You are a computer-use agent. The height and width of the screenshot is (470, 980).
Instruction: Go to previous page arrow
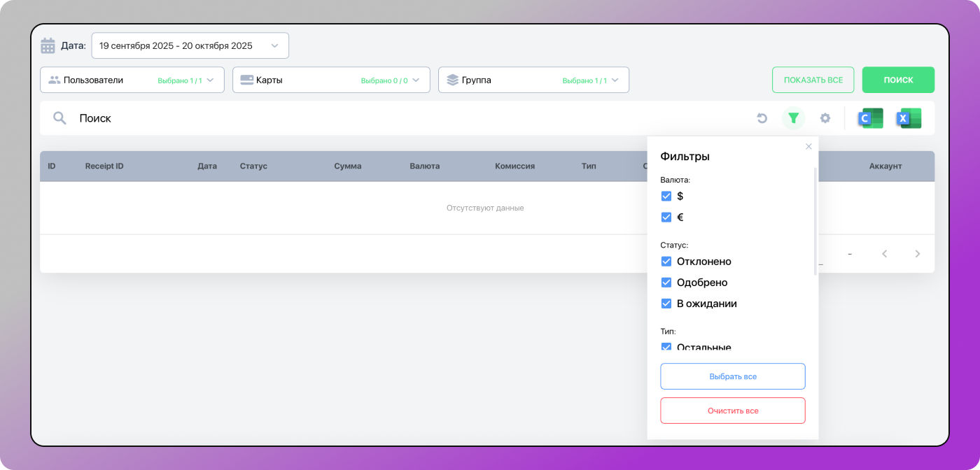pos(884,254)
